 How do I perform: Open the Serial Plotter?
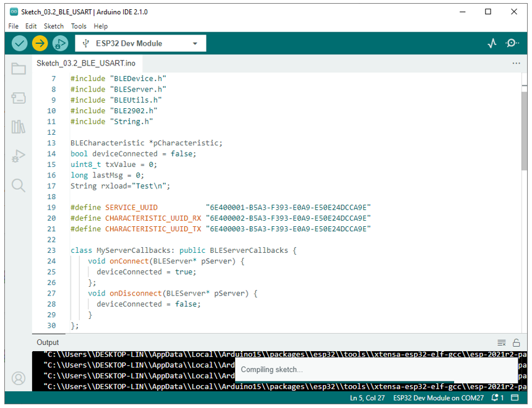492,43
